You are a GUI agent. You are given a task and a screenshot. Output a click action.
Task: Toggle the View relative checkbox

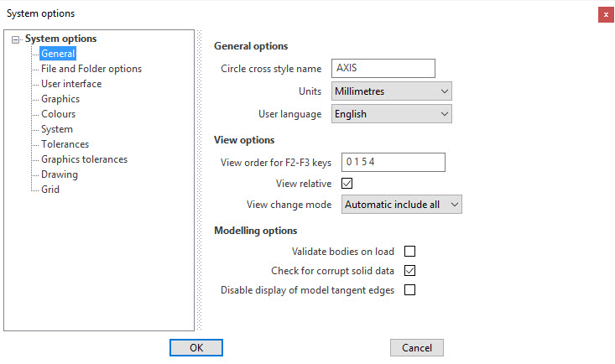tap(347, 183)
